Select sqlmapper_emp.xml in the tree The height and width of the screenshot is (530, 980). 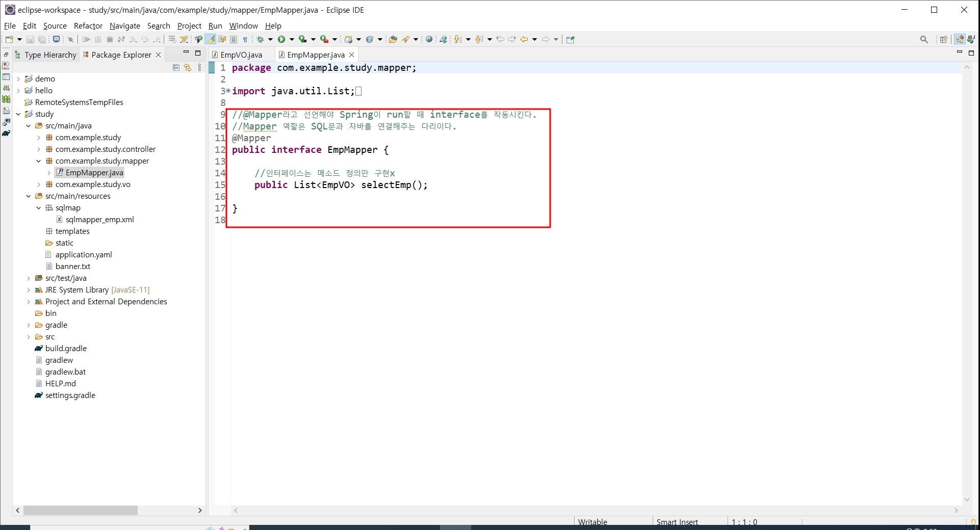[99, 220]
